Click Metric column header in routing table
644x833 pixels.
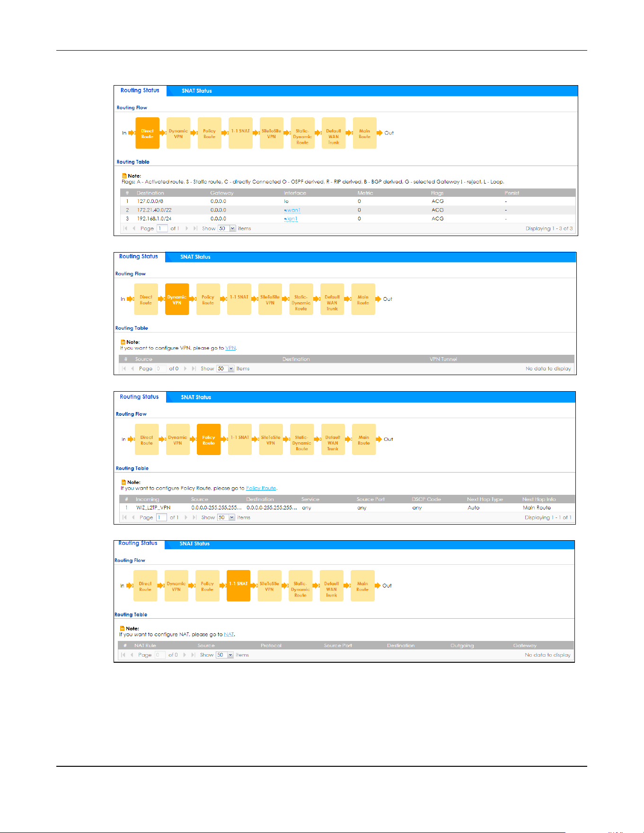pyautogui.click(x=365, y=193)
